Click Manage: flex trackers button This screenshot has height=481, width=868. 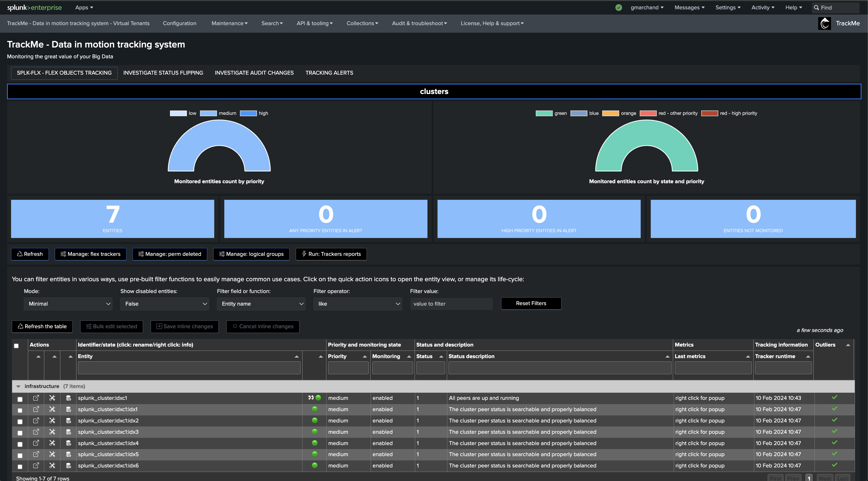90,254
